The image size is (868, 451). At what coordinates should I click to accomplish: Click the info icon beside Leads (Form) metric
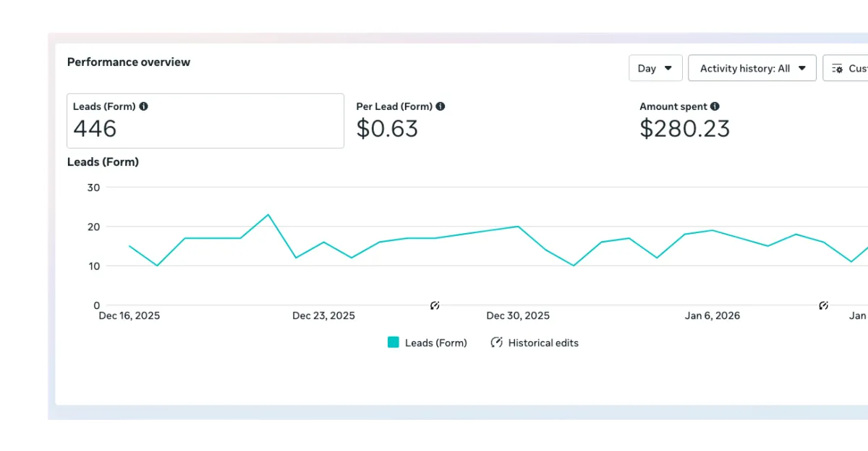(x=143, y=106)
